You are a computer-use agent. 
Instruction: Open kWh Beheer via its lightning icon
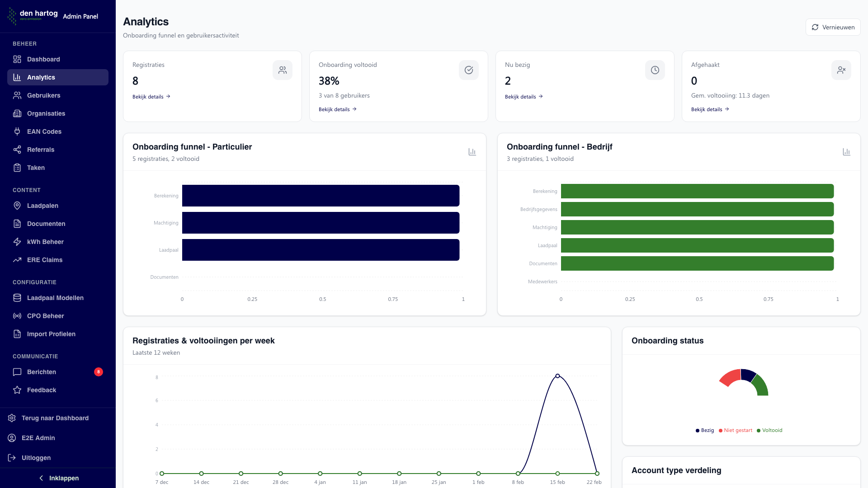pos(17,242)
